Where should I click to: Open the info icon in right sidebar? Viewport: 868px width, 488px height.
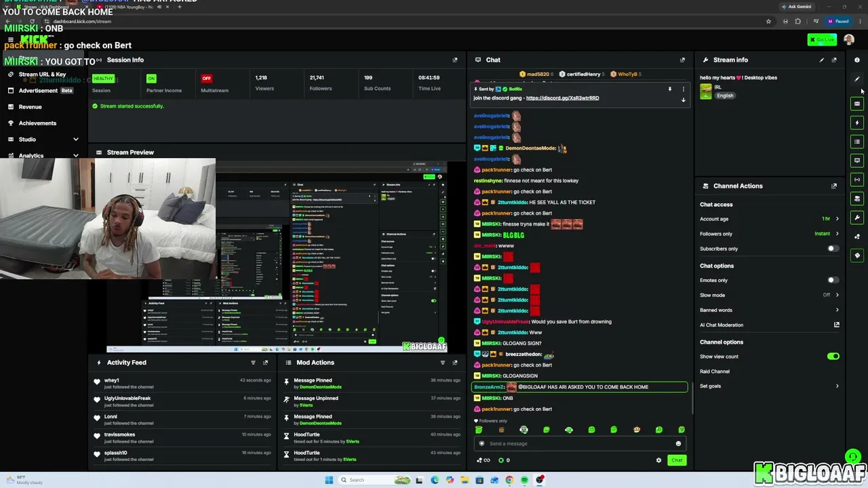(x=857, y=60)
